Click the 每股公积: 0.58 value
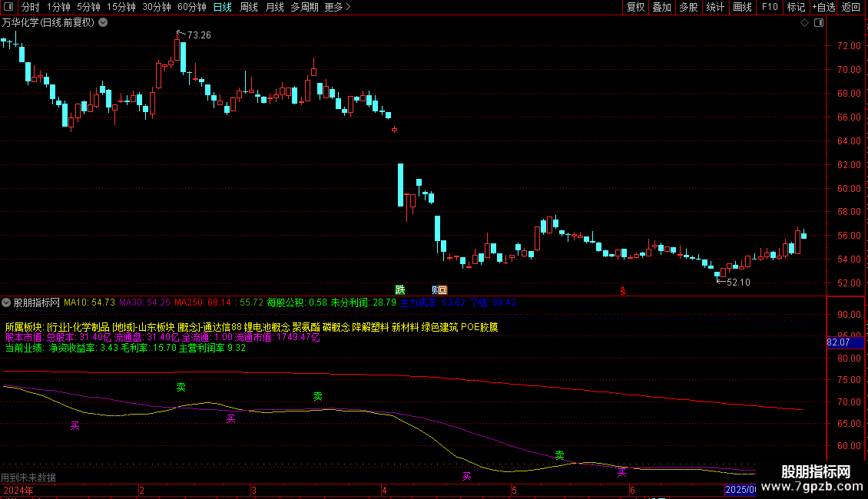The image size is (868, 499). [297, 302]
